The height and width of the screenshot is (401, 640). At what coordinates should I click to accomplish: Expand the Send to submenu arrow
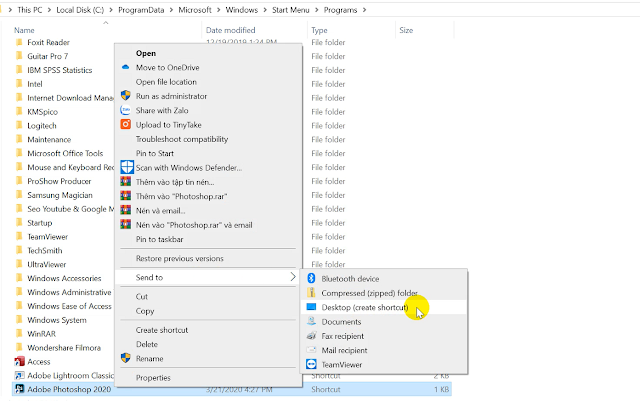pos(293,277)
